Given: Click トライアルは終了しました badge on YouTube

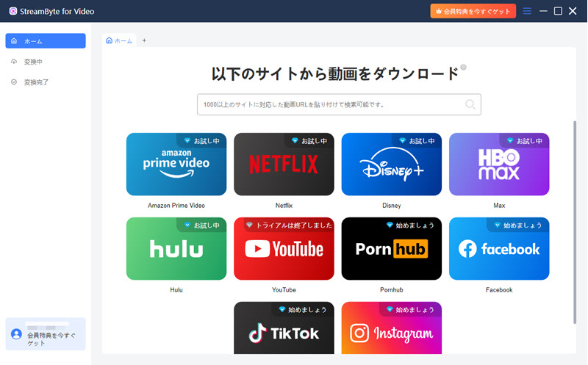Looking at the screenshot, I should coord(289,225).
